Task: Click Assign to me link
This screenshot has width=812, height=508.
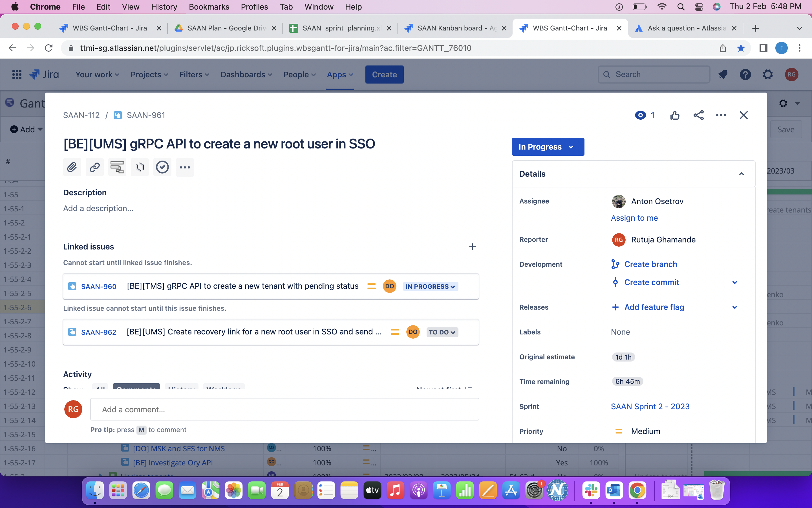Action: (x=634, y=218)
